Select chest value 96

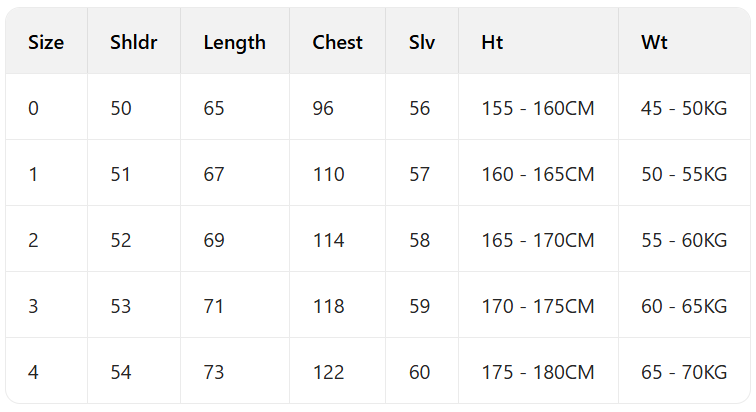[x=323, y=108]
